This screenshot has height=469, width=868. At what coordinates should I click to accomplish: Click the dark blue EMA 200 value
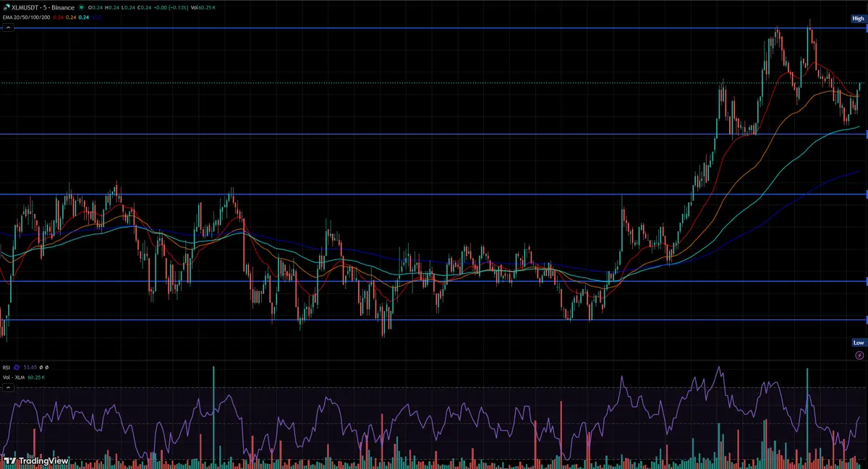tap(96, 17)
